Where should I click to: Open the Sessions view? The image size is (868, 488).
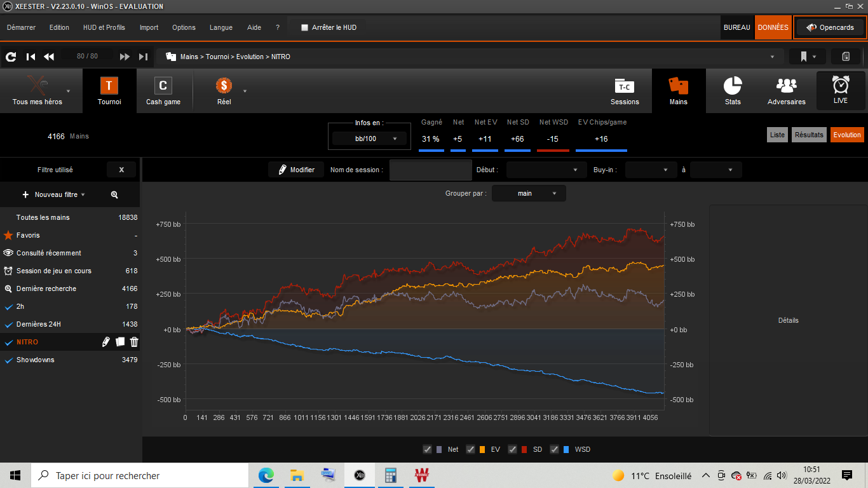625,91
